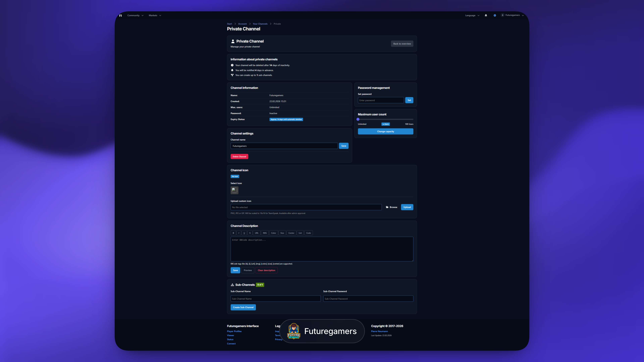The image size is (644, 362).
Task: Insert a strikethrough BBCode tag
Action: (250, 233)
